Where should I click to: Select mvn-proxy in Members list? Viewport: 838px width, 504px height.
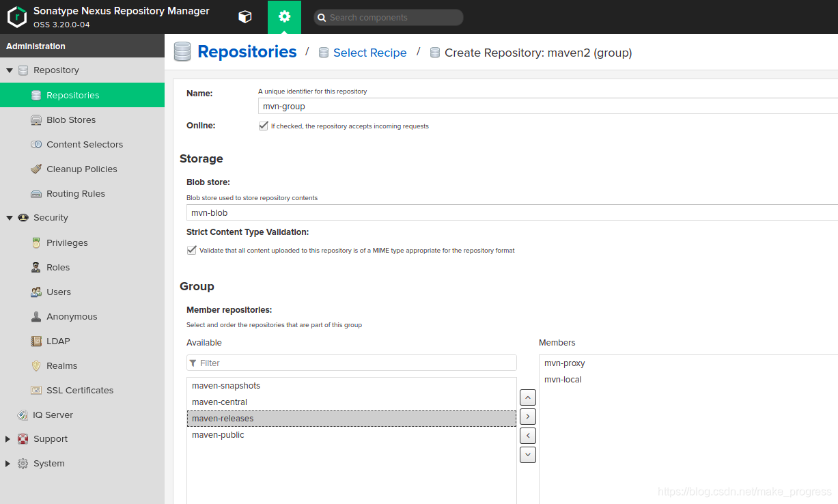coord(688,363)
